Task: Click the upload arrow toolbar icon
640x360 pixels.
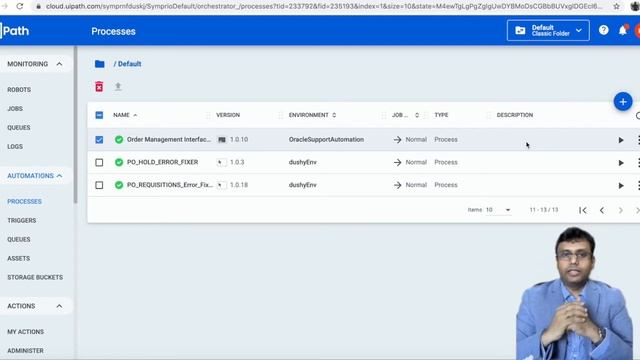Action: pos(118,87)
